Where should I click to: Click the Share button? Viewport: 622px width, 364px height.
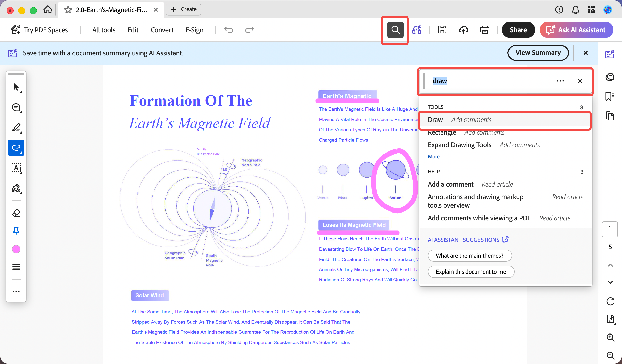(x=518, y=30)
